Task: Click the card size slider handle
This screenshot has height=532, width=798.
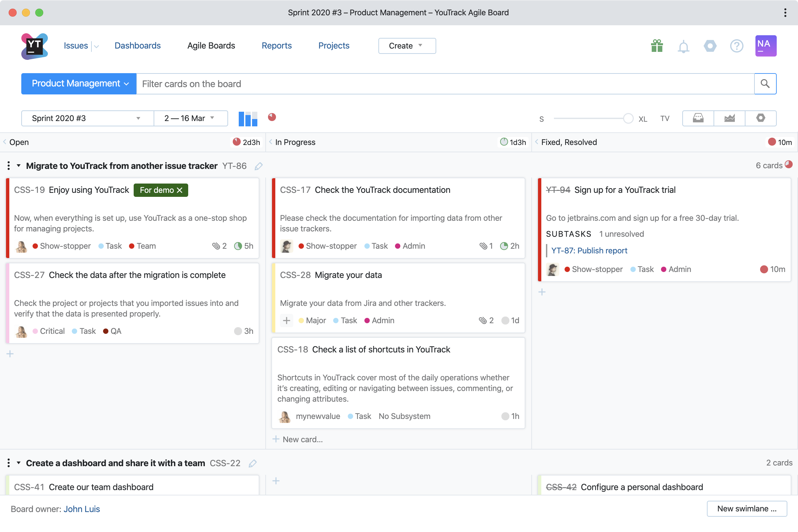Action: point(628,118)
